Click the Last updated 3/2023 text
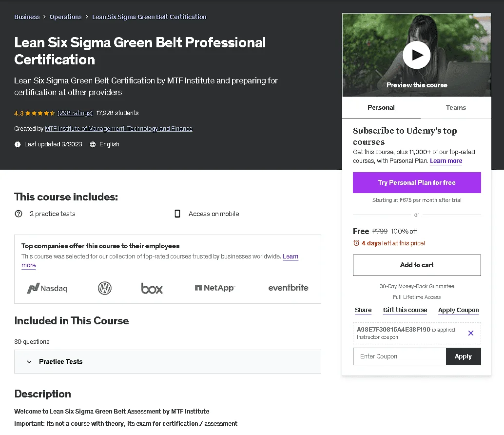504x435 pixels. (x=53, y=144)
